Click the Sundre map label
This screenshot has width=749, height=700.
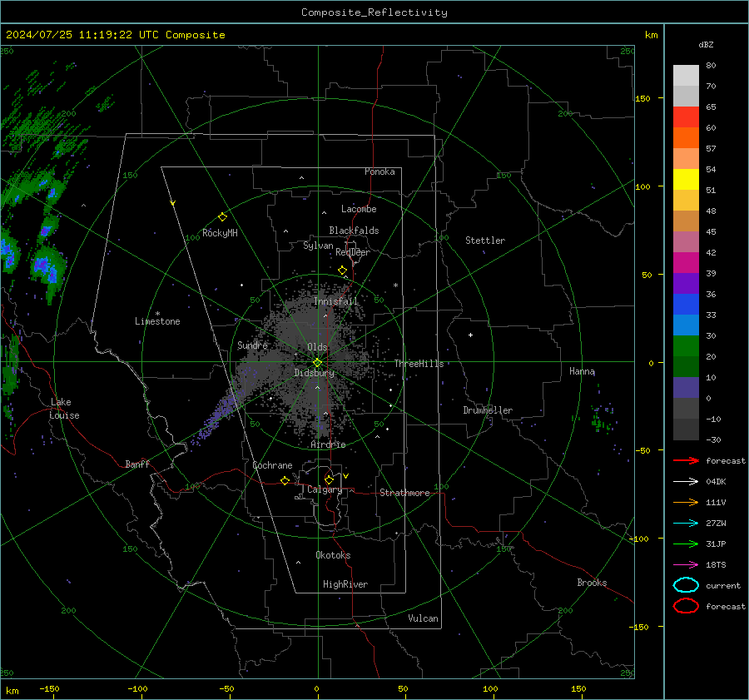(x=252, y=345)
